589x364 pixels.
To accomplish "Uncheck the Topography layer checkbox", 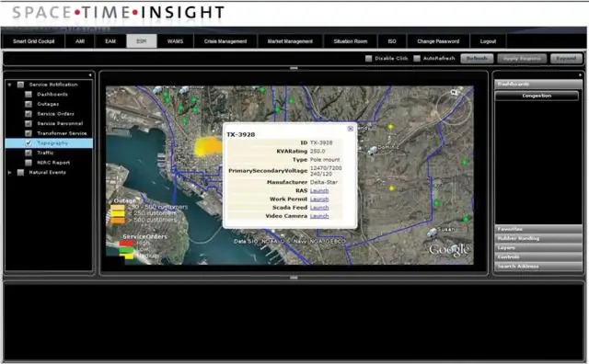I will (x=29, y=143).
